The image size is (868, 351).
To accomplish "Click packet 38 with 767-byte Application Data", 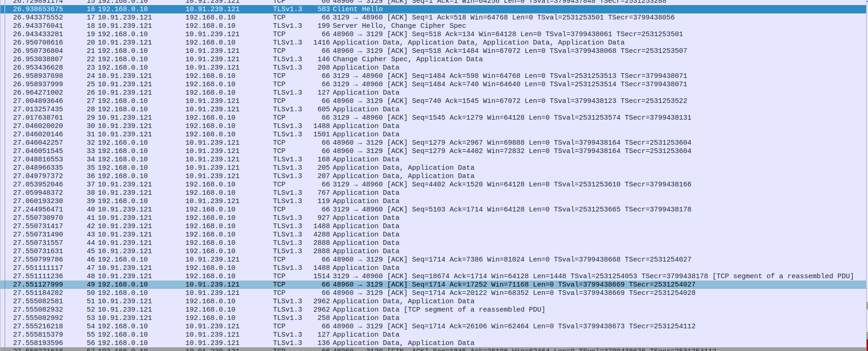I will pos(324,192).
